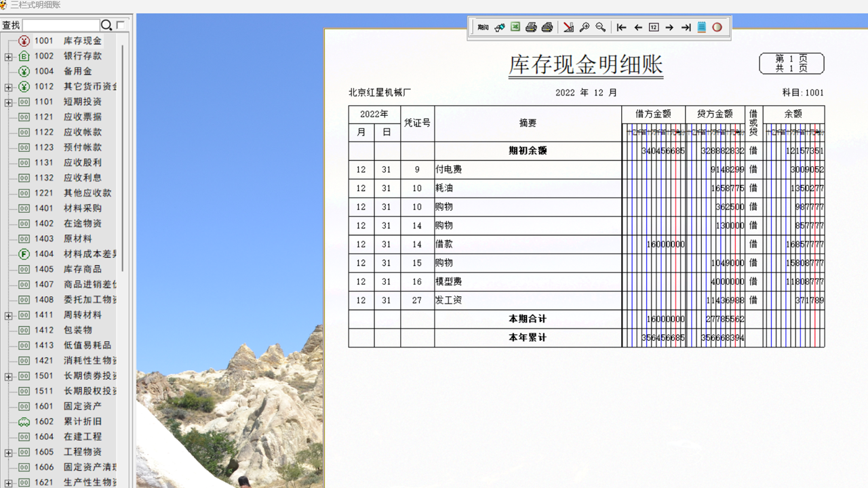Open print preview with the batch print icon
Viewport: 868px width, 488px height.
(x=547, y=27)
